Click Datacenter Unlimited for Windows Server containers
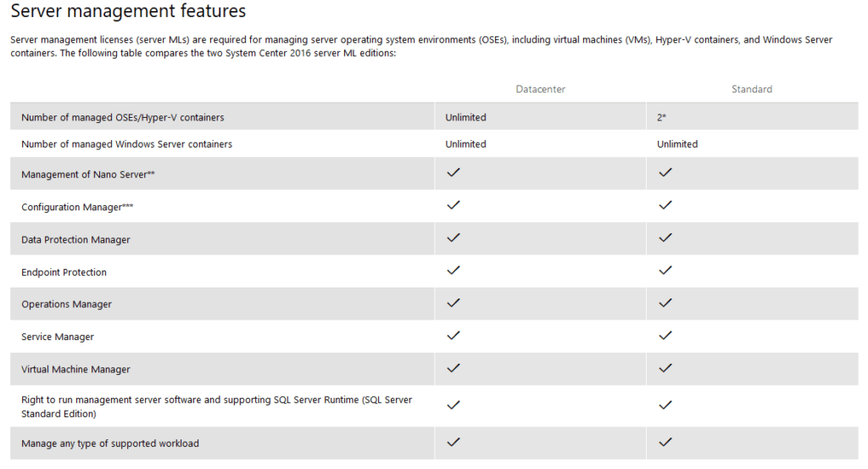This screenshot has width=868, height=469. [465, 144]
